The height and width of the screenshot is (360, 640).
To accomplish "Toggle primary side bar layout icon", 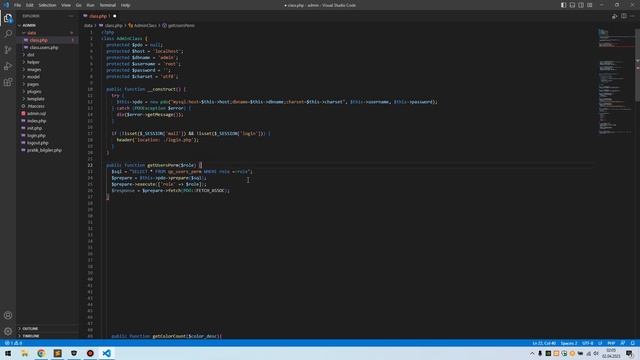I will pyautogui.click(x=563, y=5).
